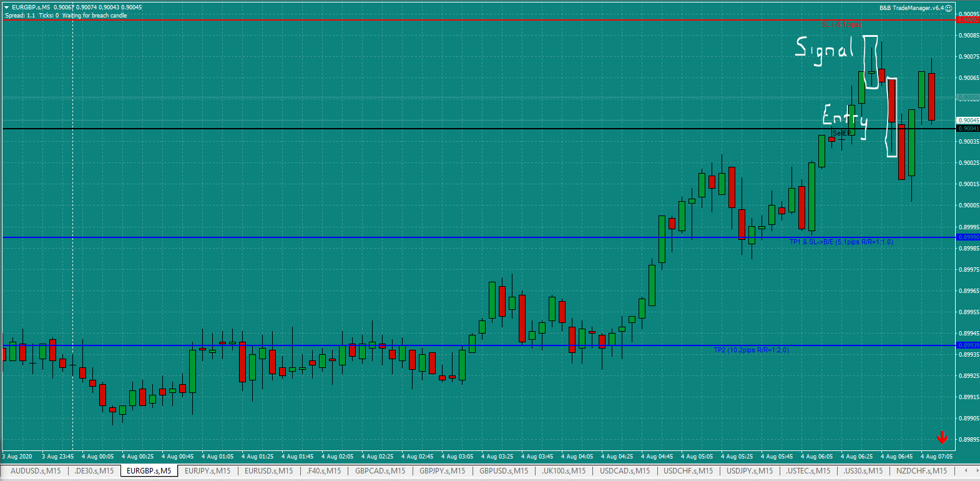
Task: Click the 'Spread: 1.1' readout
Action: (20, 16)
